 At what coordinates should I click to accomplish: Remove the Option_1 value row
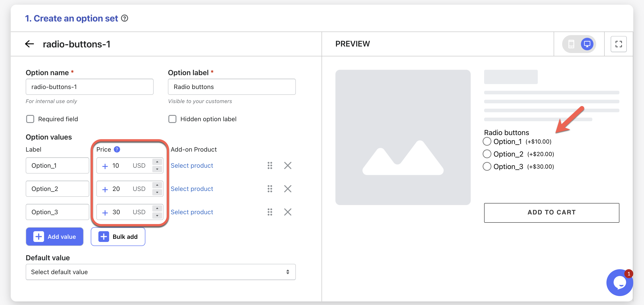(288, 165)
